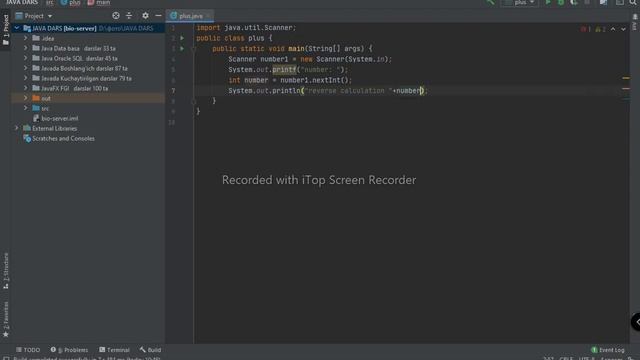Click on the printf method call
This screenshot has height=360, width=640.
pos(284,69)
